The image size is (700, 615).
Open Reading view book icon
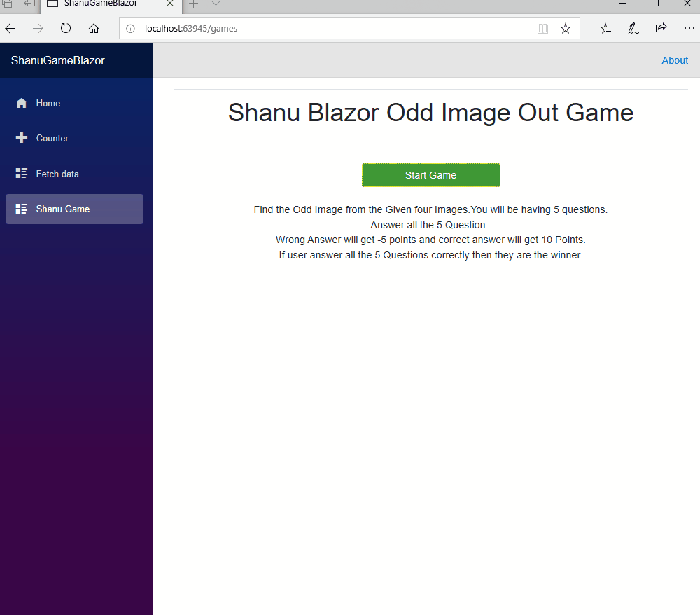tap(542, 29)
